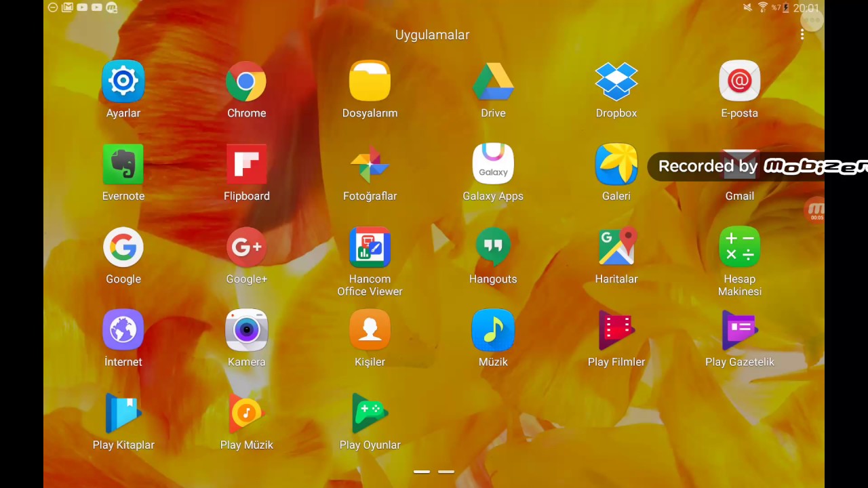The height and width of the screenshot is (488, 868).
Task: Open the Flipboard app
Action: click(x=246, y=164)
